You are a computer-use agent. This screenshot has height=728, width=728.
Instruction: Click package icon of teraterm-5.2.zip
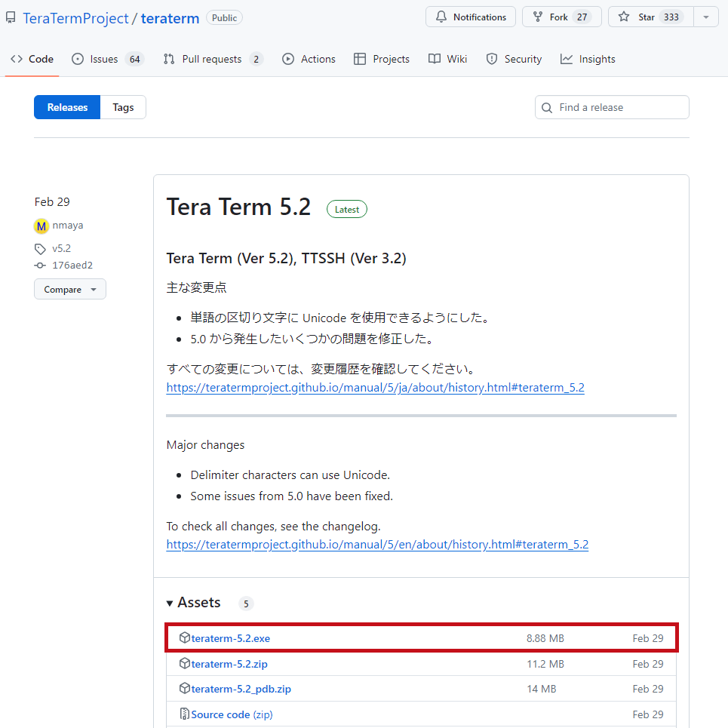184,663
